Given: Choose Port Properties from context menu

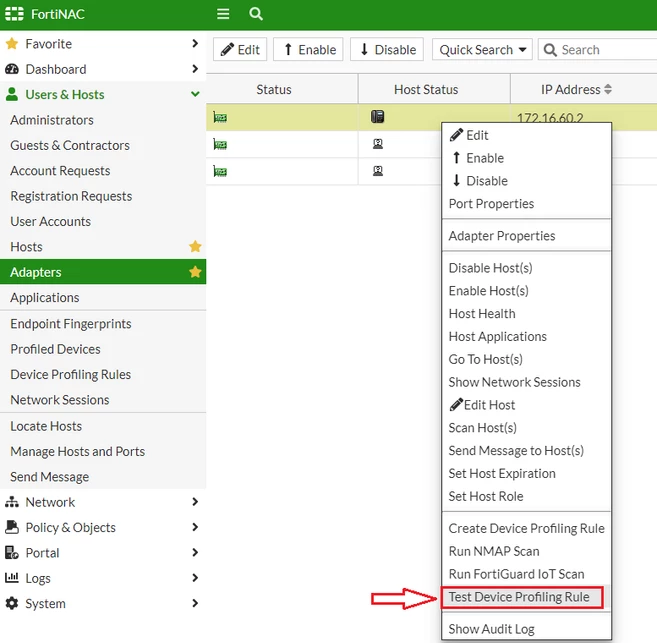Looking at the screenshot, I should click(526, 204).
